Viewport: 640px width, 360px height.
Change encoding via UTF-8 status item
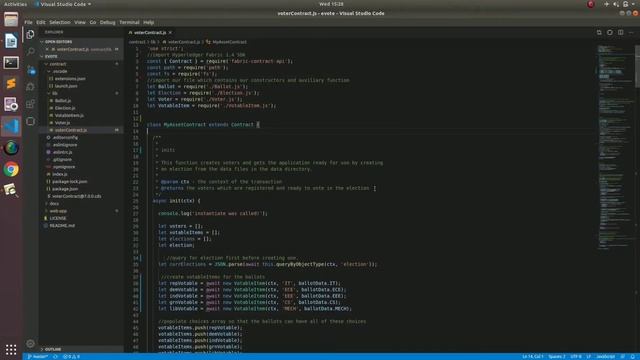[576, 357]
